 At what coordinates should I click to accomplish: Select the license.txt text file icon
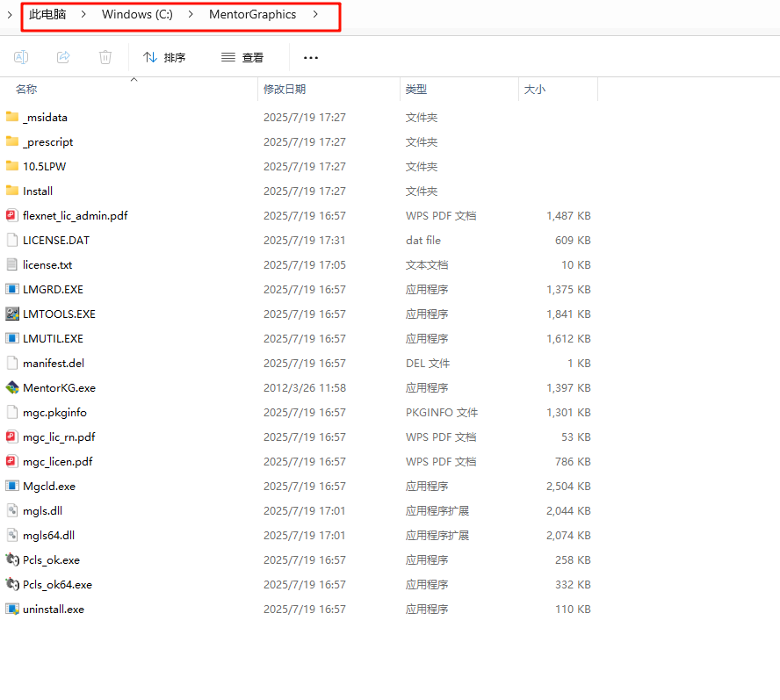pos(12,264)
